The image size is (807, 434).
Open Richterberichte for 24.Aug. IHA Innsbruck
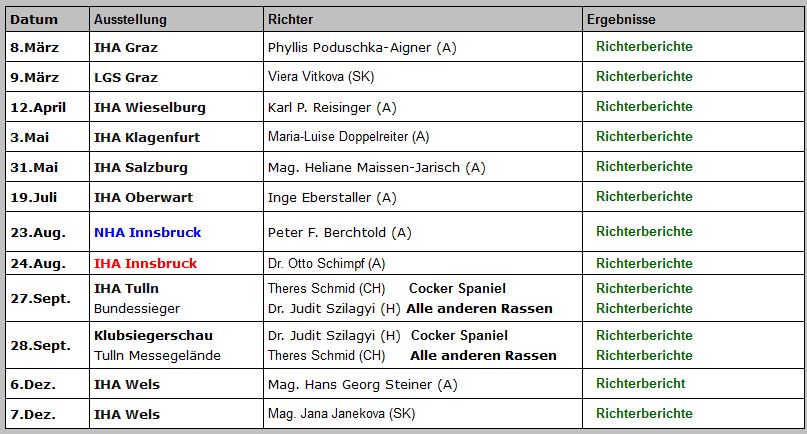pyautogui.click(x=644, y=264)
